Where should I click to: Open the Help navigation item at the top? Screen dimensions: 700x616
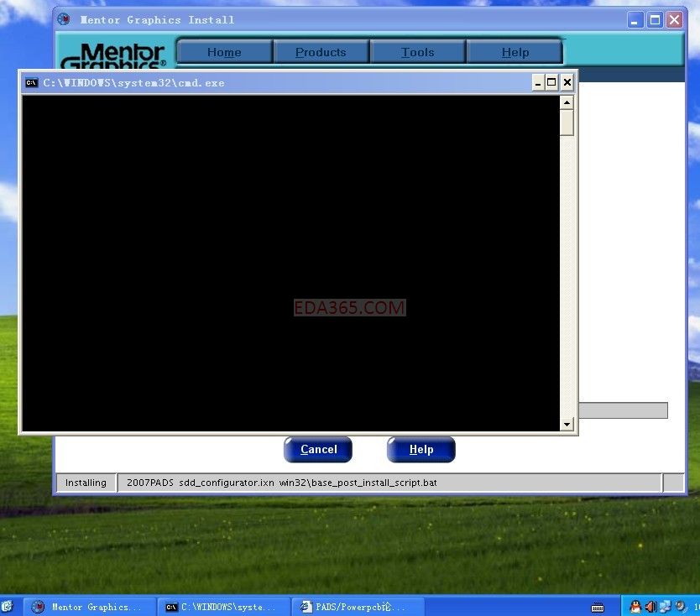tap(515, 51)
